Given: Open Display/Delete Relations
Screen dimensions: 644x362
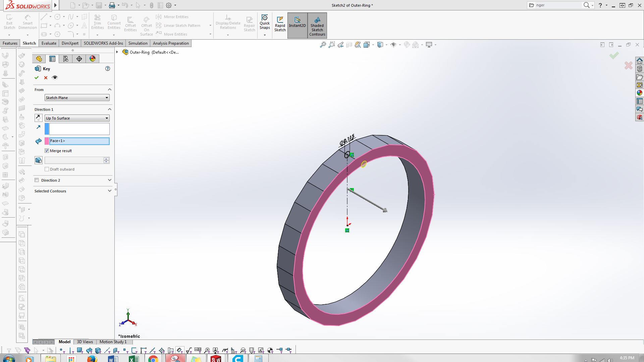Looking at the screenshot, I should click(228, 22).
